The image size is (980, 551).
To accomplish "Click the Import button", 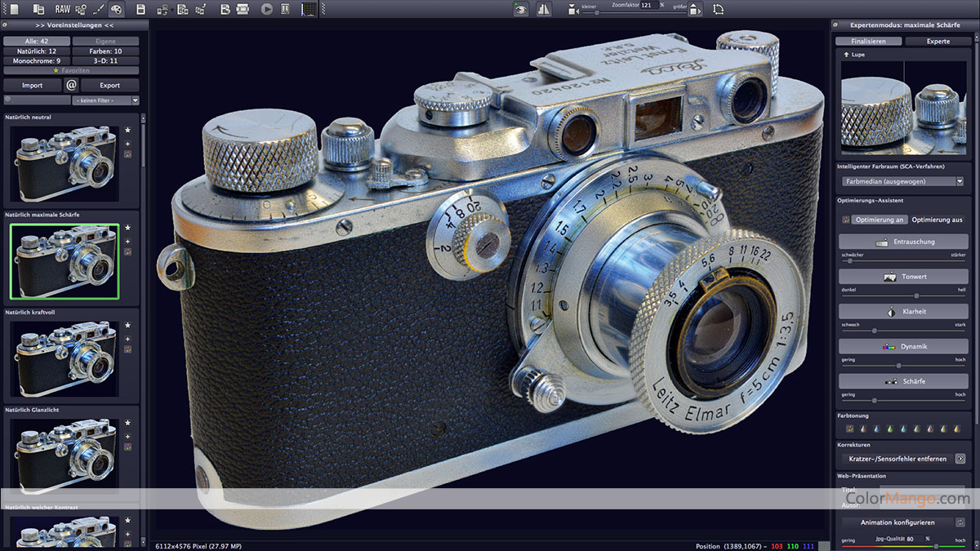I will pos(32,85).
